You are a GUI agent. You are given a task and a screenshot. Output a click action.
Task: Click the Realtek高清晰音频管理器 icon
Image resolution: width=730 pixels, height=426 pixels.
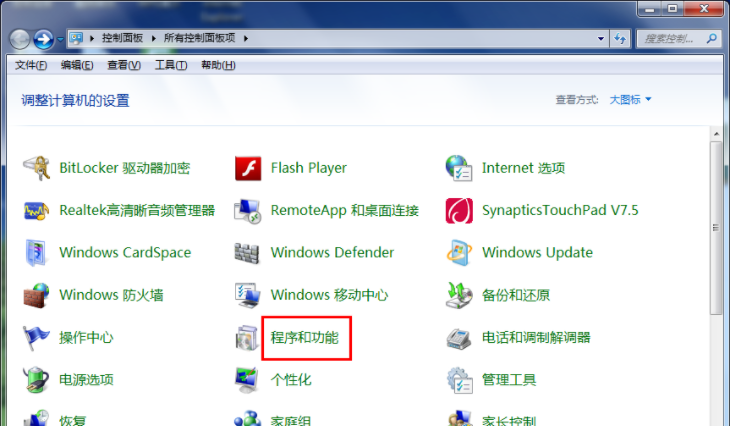36,211
